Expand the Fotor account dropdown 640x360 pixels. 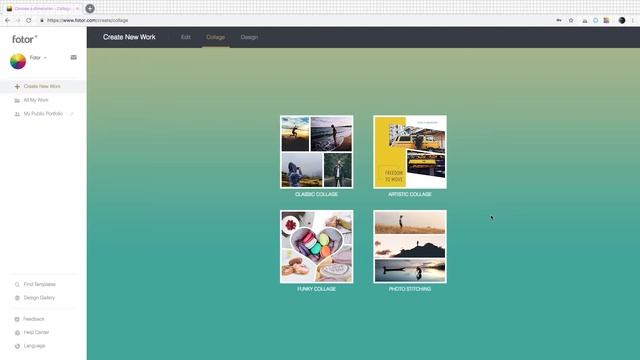coord(38,58)
